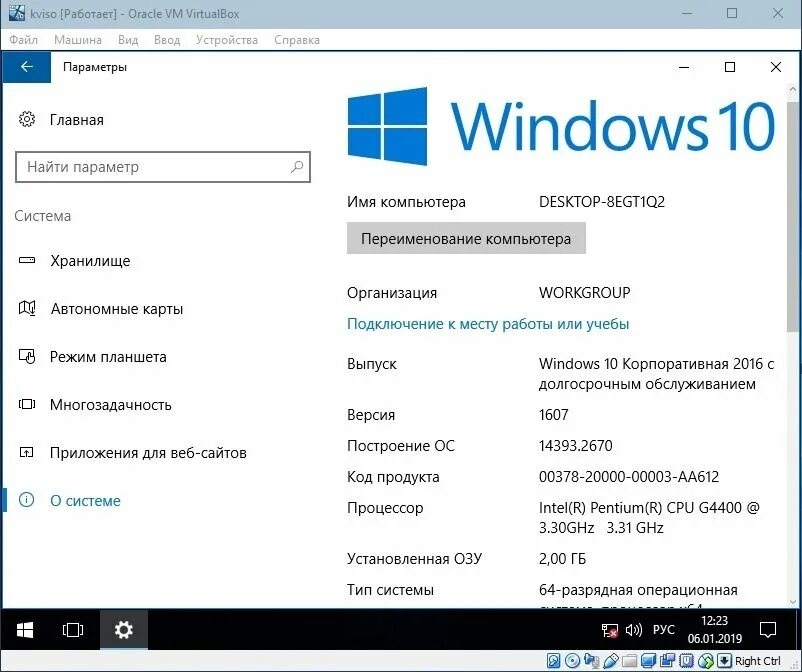Click version value 1607
This screenshot has width=802, height=672.
point(553,414)
